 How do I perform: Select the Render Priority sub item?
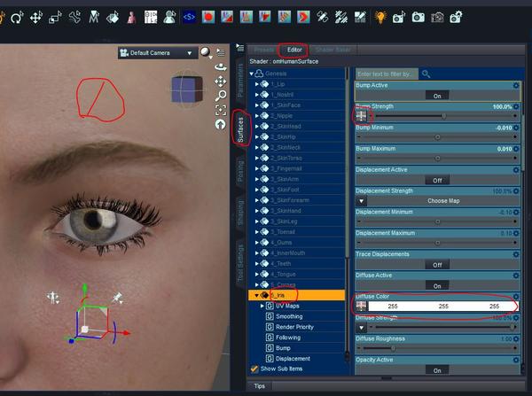[294, 327]
